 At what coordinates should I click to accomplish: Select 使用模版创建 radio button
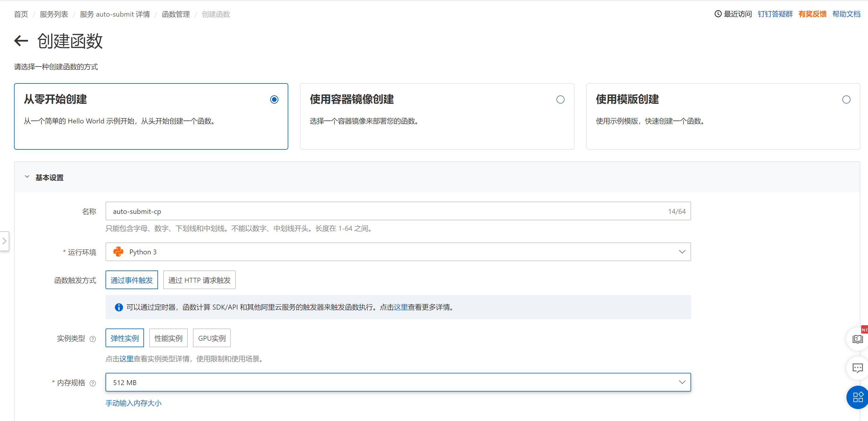pyautogui.click(x=846, y=99)
